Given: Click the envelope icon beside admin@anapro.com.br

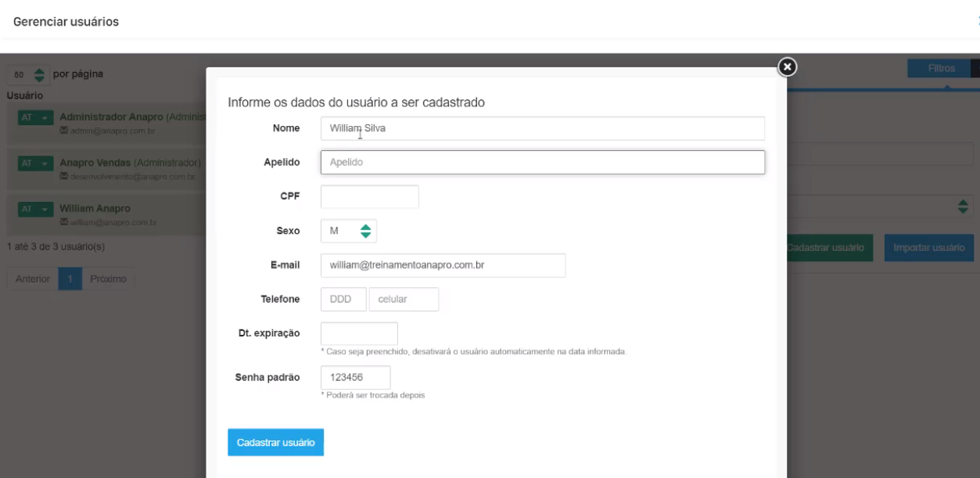Looking at the screenshot, I should [64, 131].
